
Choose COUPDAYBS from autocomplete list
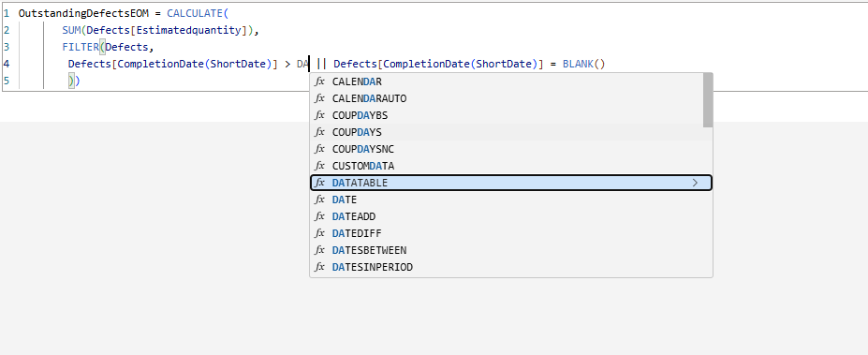(510, 115)
